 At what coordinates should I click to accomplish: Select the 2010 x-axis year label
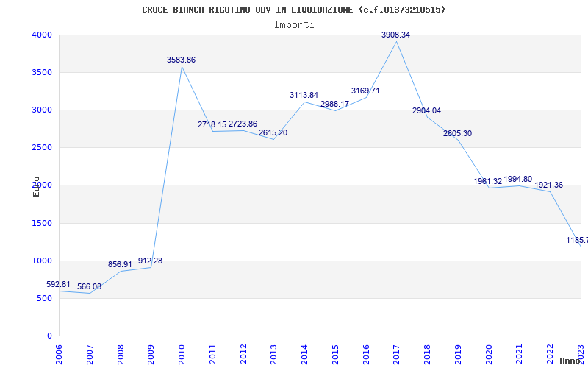click(182, 355)
